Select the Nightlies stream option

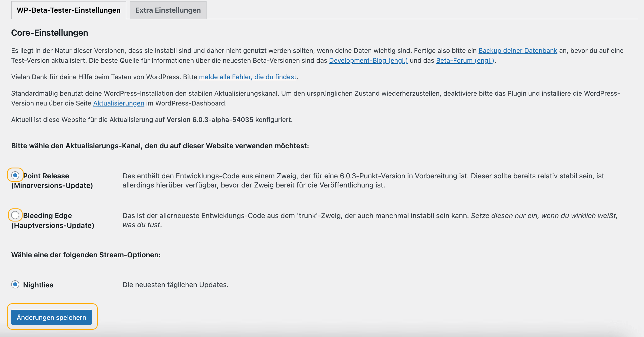[x=16, y=284]
